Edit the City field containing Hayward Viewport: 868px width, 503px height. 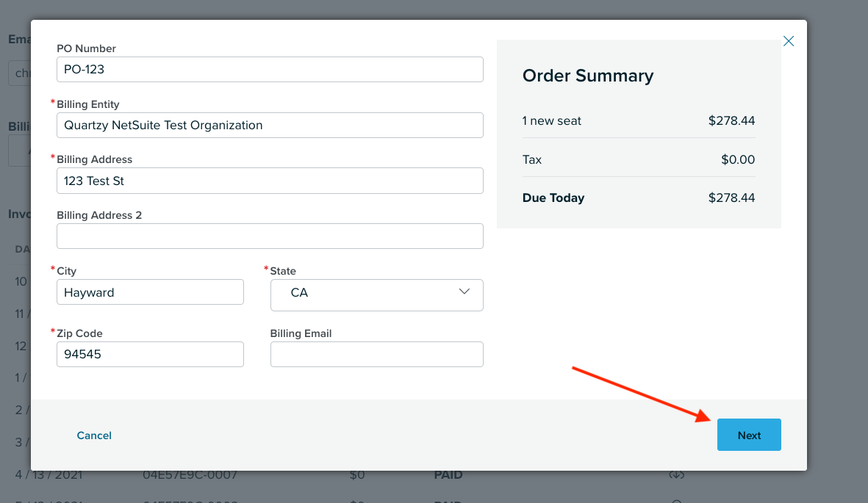point(150,292)
